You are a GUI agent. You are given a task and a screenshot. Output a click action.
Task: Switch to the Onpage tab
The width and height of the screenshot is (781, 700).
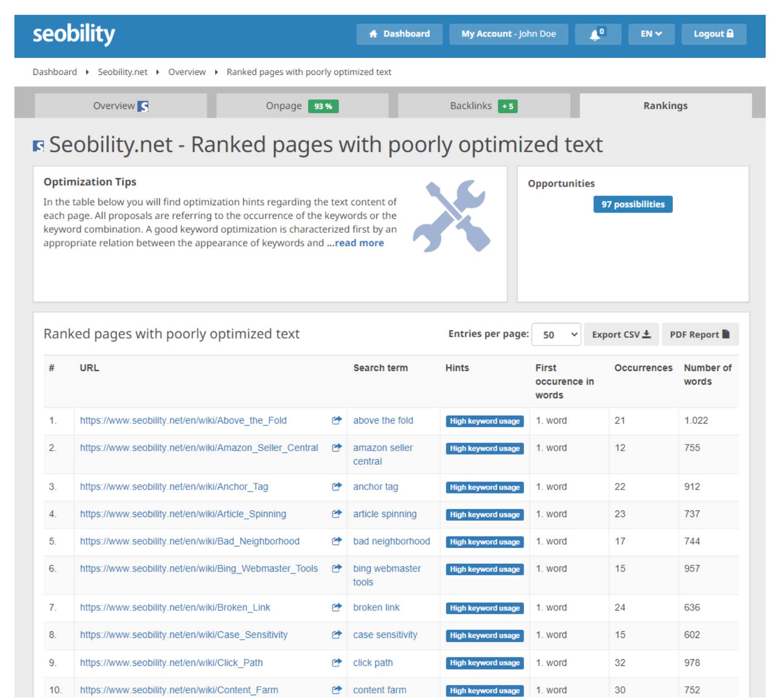[x=302, y=106]
